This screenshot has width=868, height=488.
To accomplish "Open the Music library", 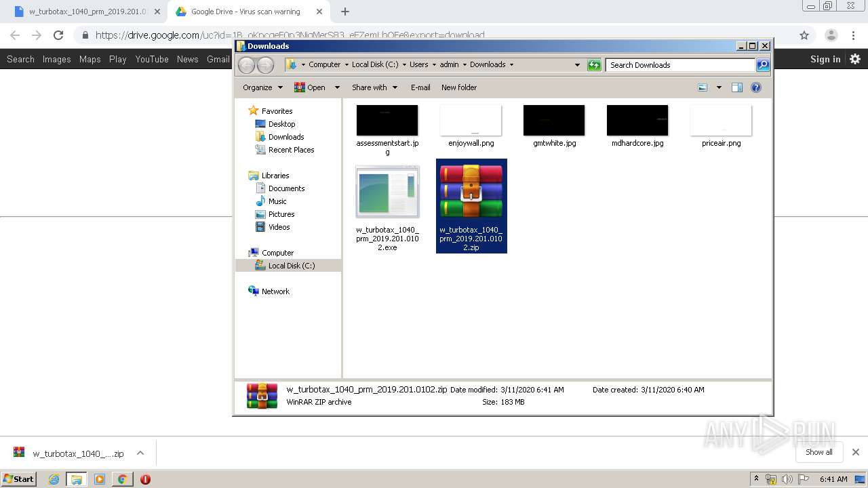I will [x=271, y=201].
